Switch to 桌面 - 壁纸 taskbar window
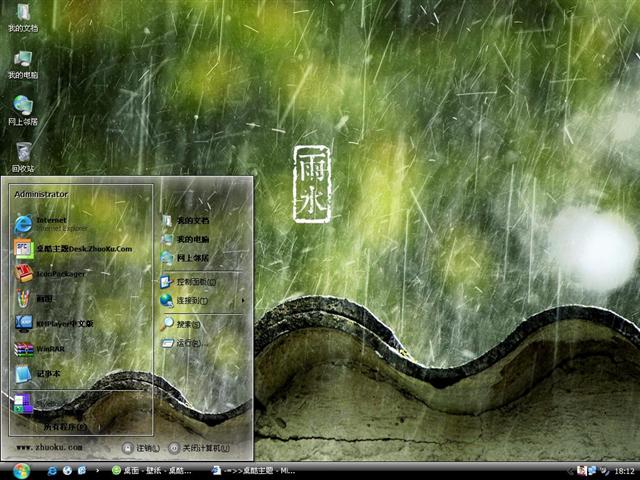The width and height of the screenshot is (640, 480). (152, 471)
